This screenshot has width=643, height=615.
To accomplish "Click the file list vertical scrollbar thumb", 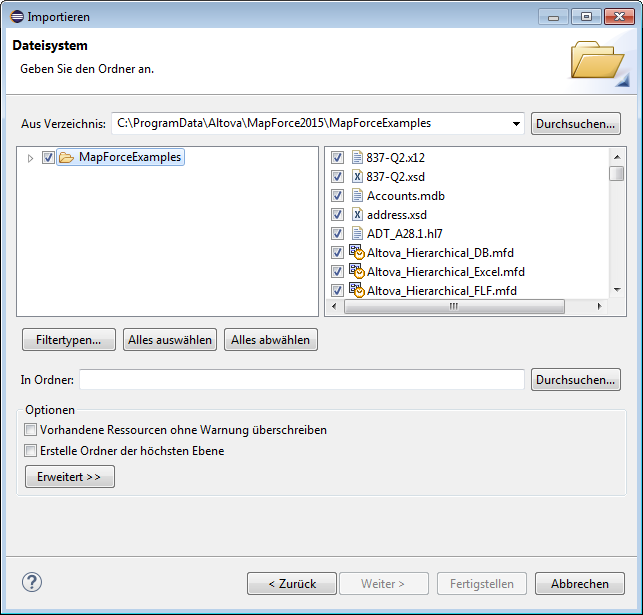I will tap(616, 173).
